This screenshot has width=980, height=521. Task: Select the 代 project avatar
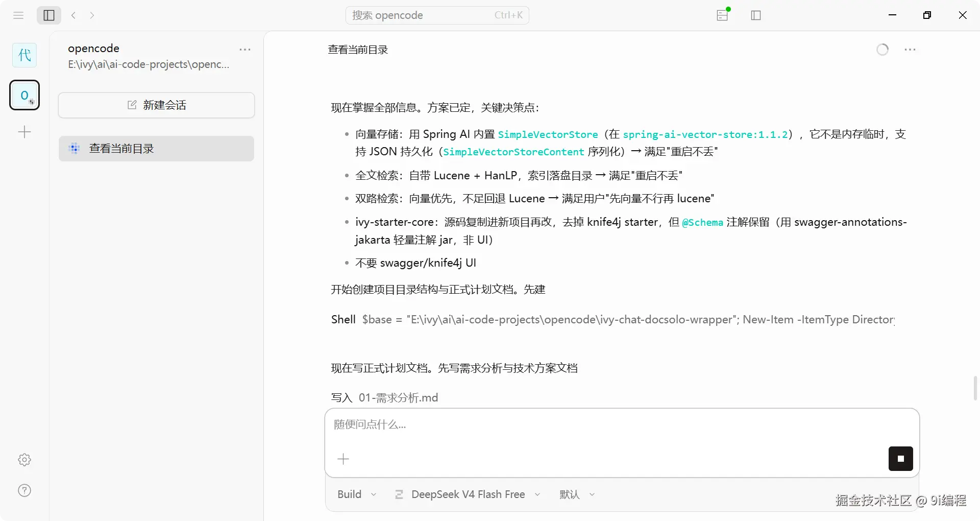pyautogui.click(x=24, y=55)
